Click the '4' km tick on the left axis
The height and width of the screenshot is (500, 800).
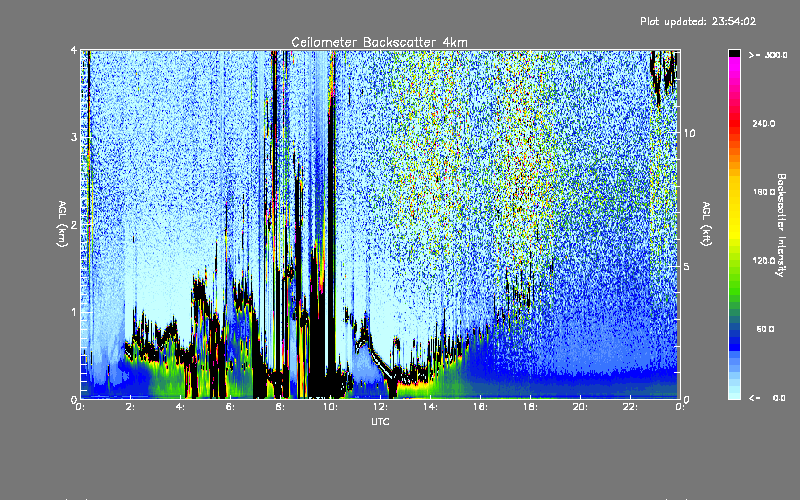(x=74, y=50)
